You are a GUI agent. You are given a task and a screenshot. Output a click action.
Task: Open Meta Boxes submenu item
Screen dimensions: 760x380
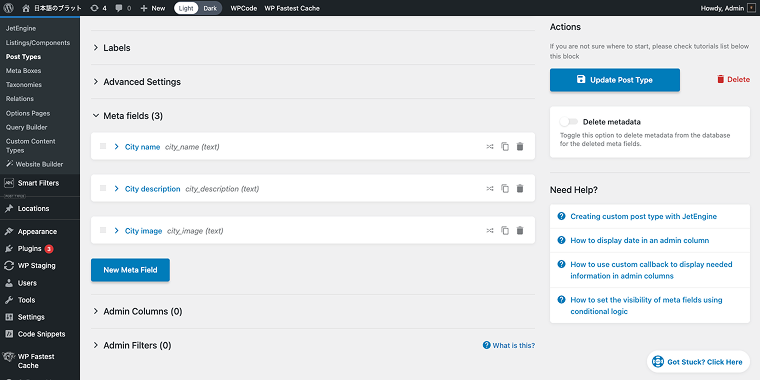(23, 71)
